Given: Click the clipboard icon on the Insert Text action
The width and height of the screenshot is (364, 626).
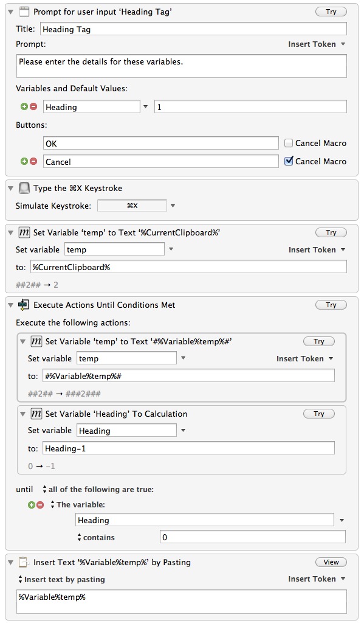Looking at the screenshot, I should coord(24,563).
